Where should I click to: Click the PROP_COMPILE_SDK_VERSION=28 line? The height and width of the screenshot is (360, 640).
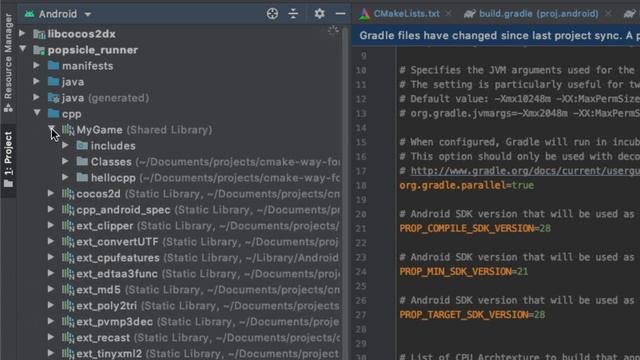point(475,228)
